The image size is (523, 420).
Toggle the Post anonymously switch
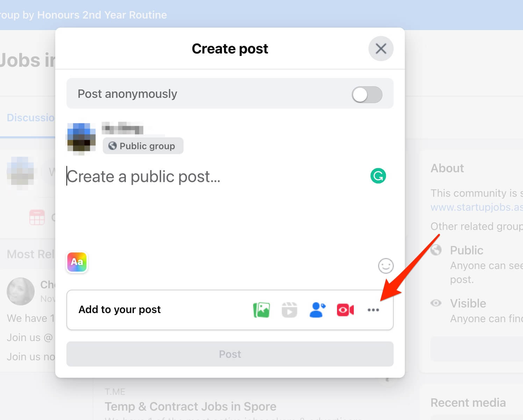(367, 95)
